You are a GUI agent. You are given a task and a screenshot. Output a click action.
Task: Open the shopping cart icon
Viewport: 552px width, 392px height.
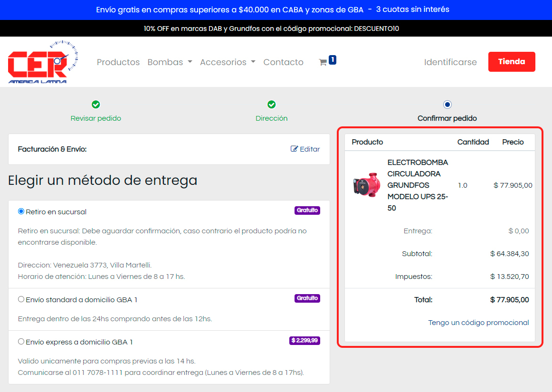point(323,62)
